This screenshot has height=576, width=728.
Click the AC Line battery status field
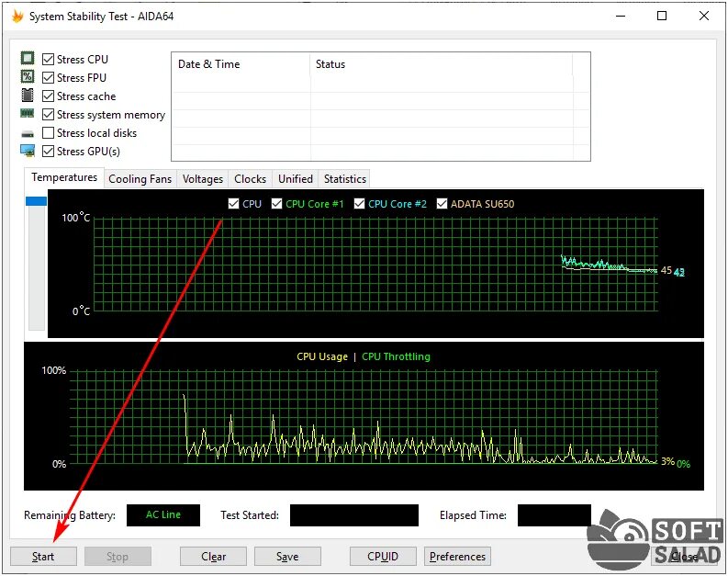pyautogui.click(x=163, y=515)
